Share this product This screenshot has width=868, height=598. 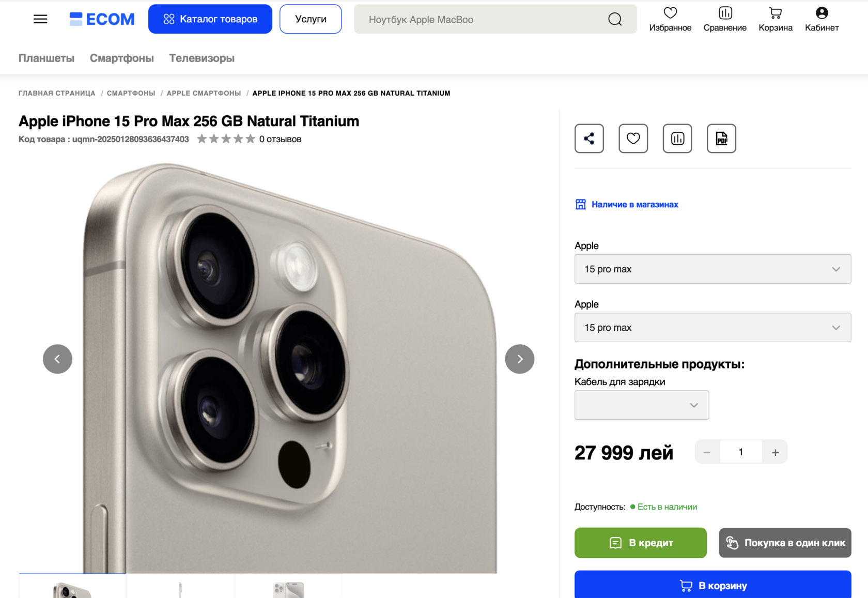(589, 139)
